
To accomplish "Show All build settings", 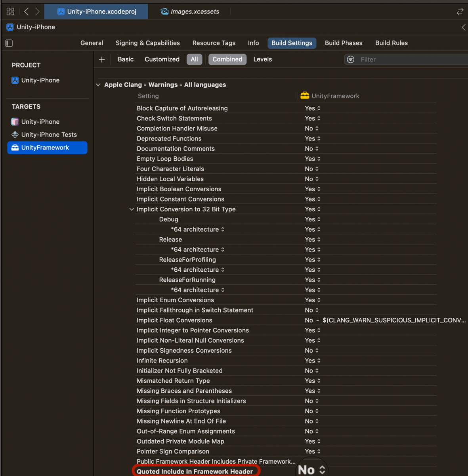I will [x=194, y=59].
